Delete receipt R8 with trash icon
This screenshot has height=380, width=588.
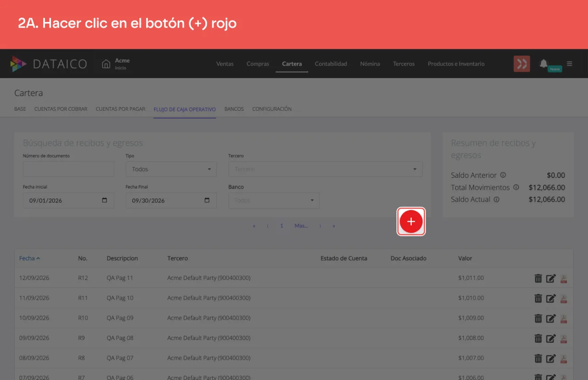coord(538,358)
